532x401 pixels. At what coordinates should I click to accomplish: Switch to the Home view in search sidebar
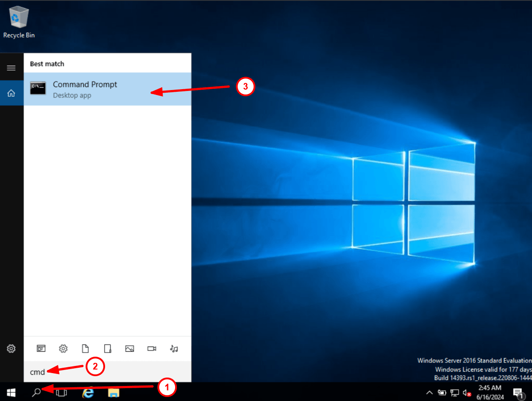(11, 93)
